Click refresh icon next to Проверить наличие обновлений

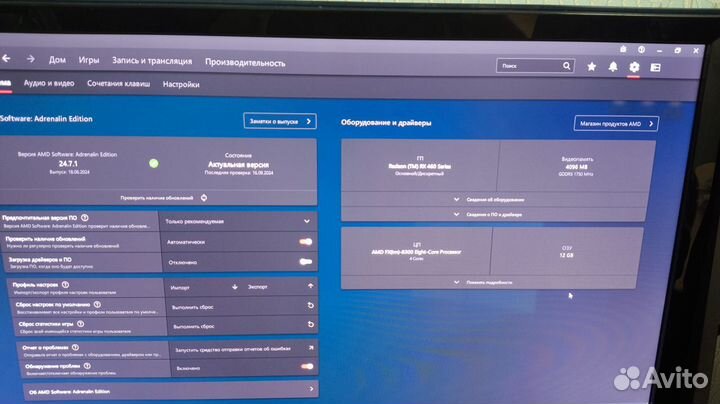click(205, 198)
